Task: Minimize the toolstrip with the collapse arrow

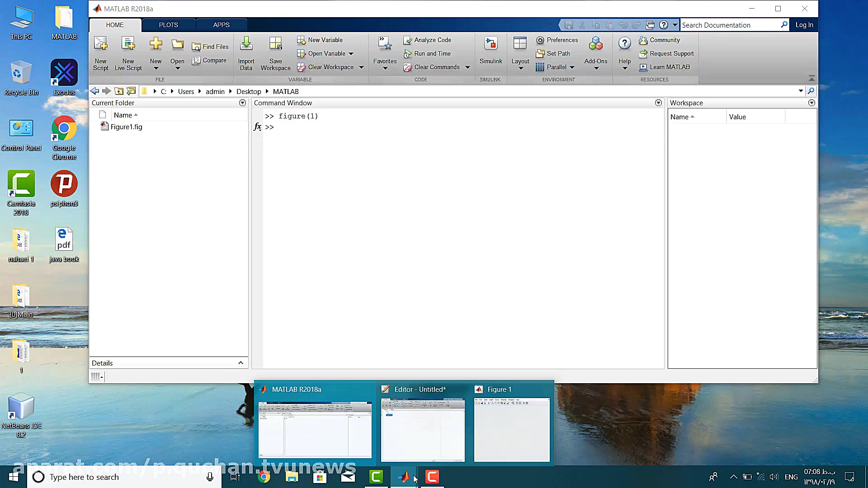Action: tap(811, 78)
